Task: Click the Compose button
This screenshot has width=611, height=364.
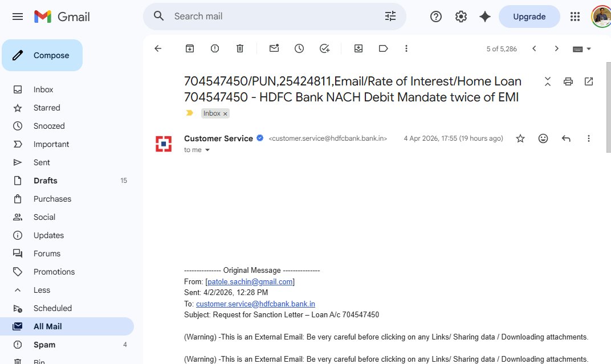Action: 42,55
